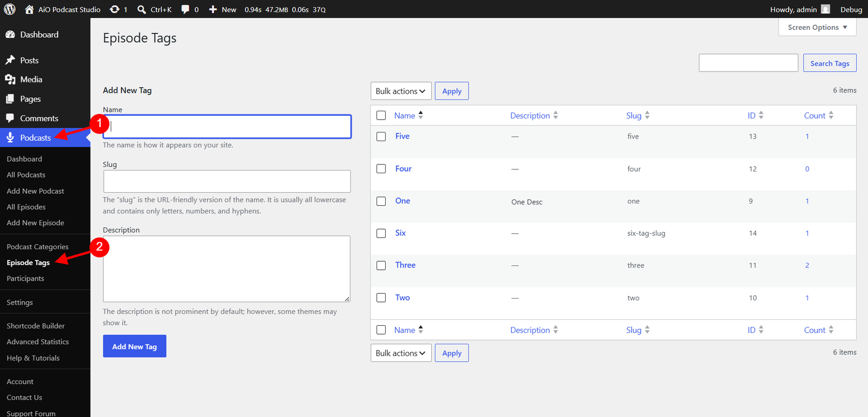Expand the Screen Options panel
Viewport: 868px width, 417px height.
[x=818, y=27]
